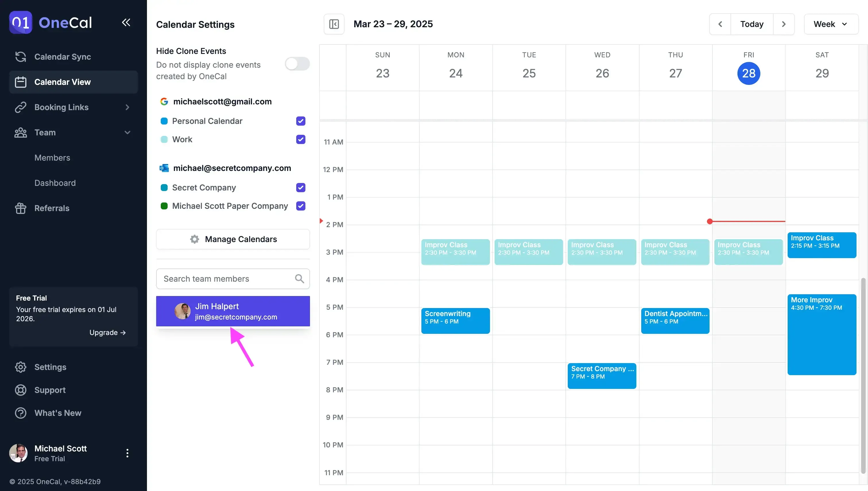Open Referrals via the gift icon
The height and width of the screenshot is (491, 868).
pyautogui.click(x=21, y=208)
